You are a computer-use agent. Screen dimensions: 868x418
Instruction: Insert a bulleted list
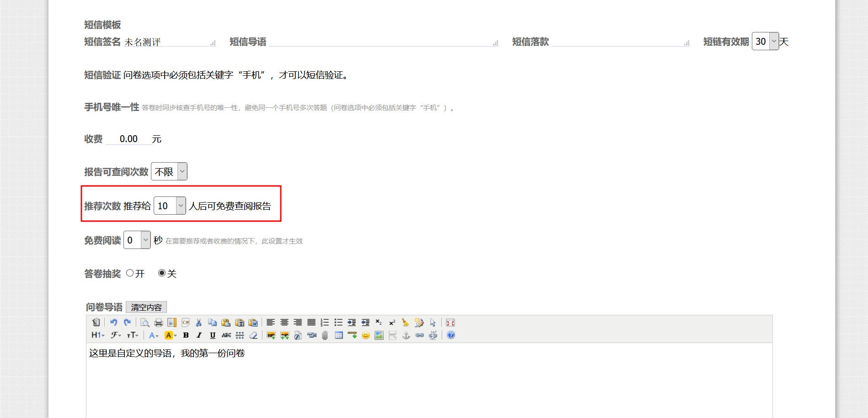coord(338,323)
